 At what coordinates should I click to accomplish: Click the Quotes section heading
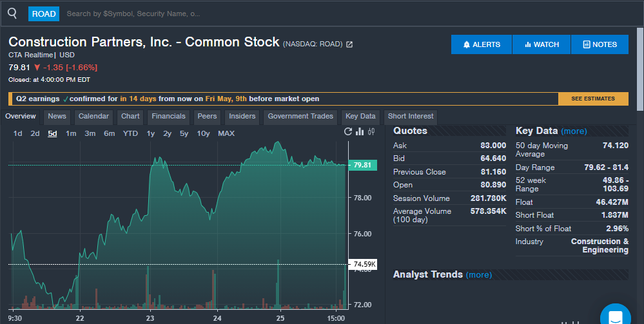click(410, 131)
